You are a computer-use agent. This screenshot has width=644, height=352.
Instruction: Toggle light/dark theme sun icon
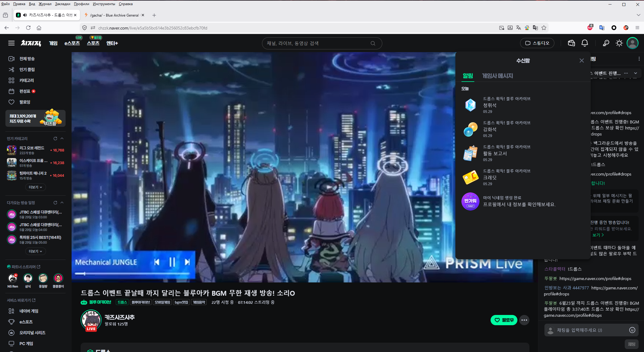[619, 43]
